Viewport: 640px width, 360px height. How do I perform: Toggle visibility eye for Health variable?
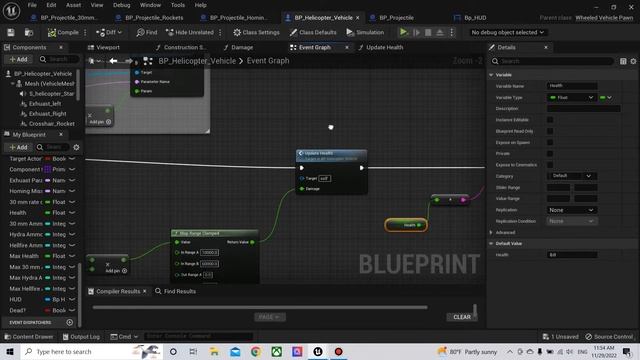[x=72, y=213]
